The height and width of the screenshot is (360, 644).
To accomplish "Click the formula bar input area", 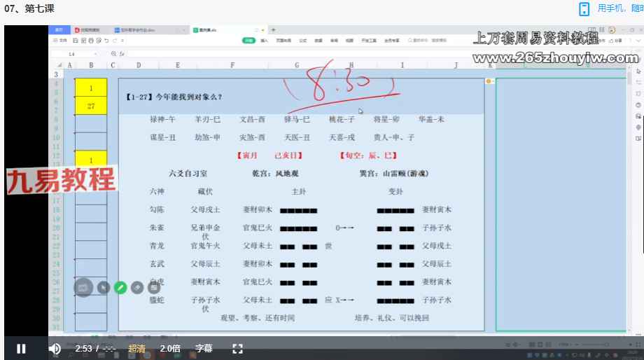I will (x=300, y=54).
